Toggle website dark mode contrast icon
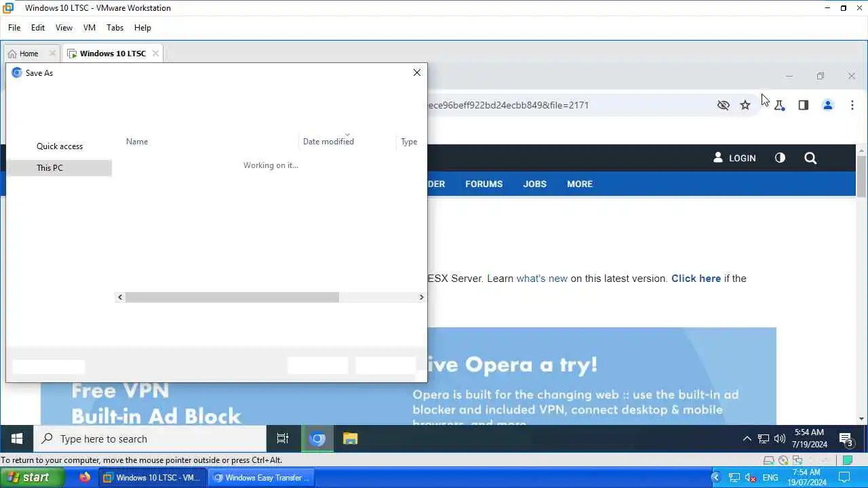 pyautogui.click(x=780, y=158)
